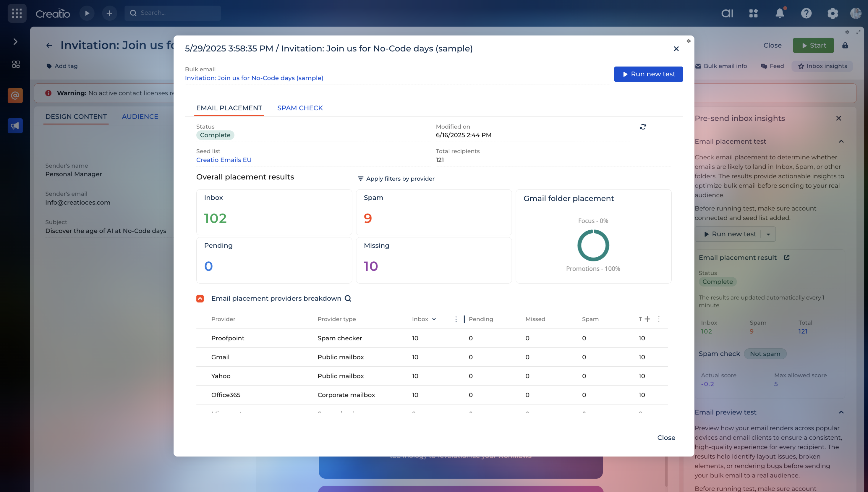
Task: Click the Gmail folder placement donut chart
Action: (x=593, y=245)
